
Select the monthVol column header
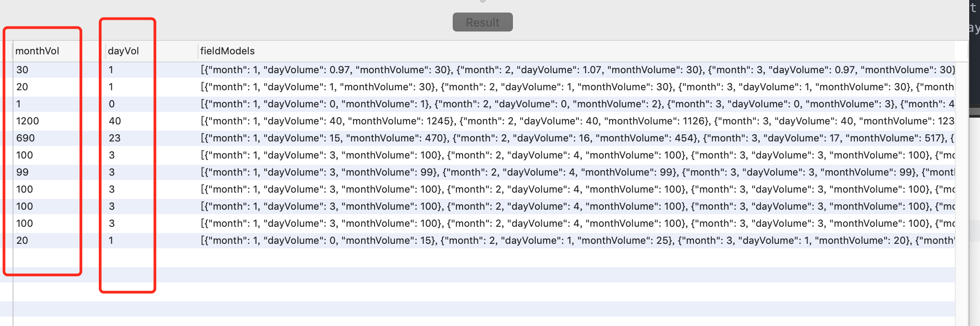click(x=58, y=51)
